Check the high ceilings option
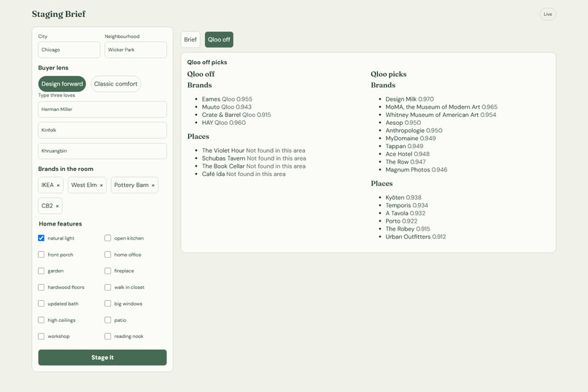This screenshot has height=392, width=588. coord(42,320)
